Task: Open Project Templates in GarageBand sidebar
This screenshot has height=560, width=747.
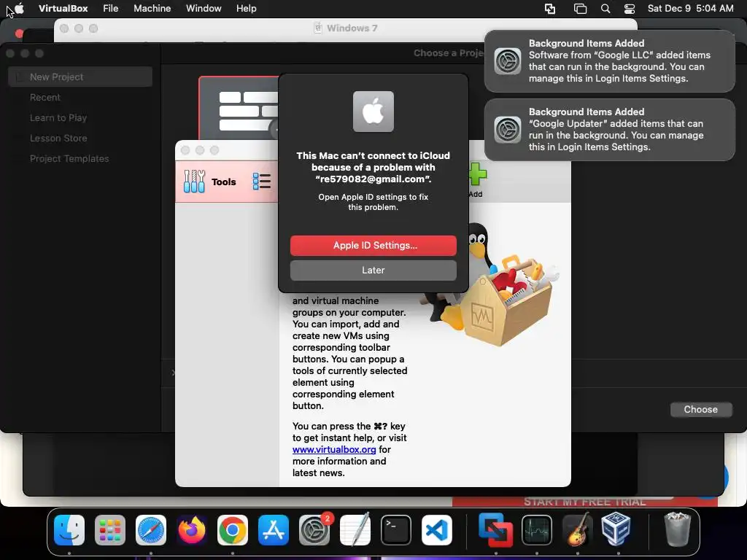Action: coord(69,158)
